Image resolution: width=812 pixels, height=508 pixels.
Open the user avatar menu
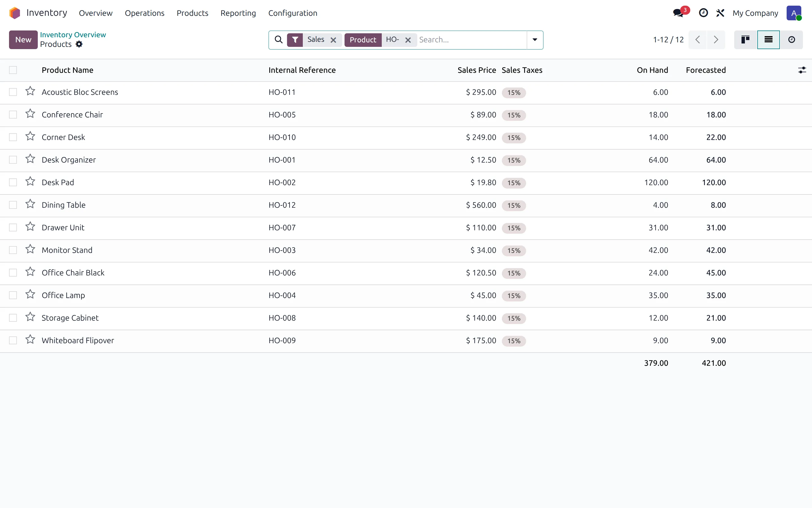tap(794, 13)
